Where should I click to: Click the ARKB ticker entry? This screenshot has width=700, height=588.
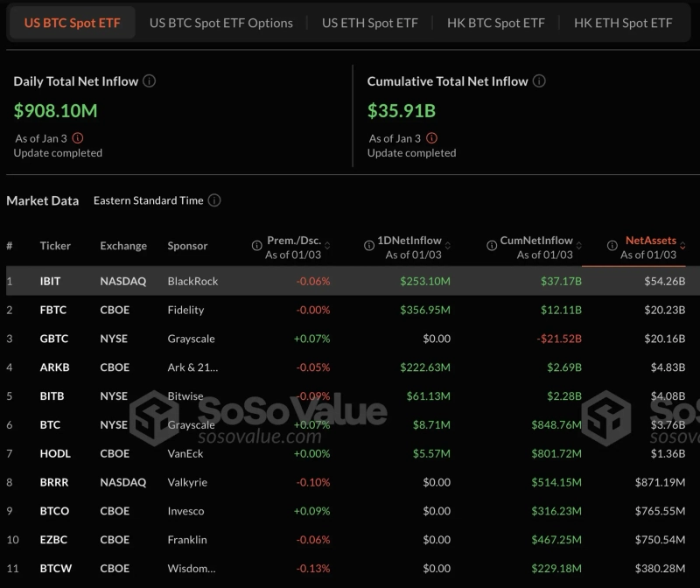54,367
